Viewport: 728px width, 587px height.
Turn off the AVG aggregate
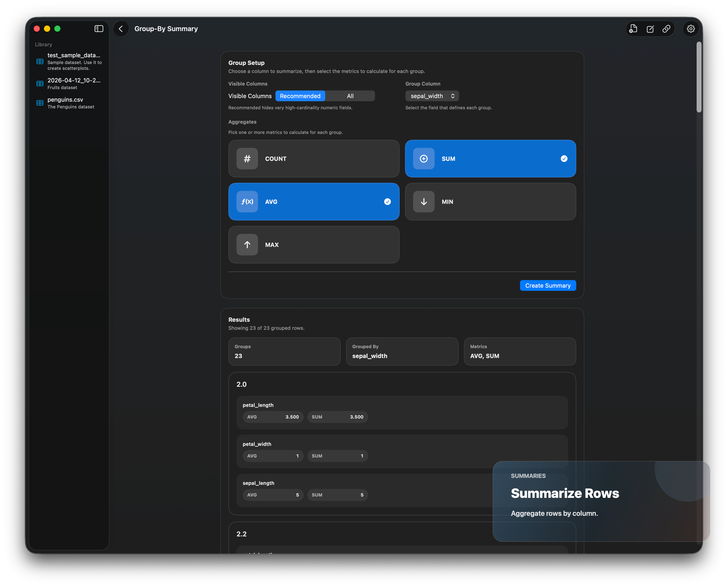point(313,202)
